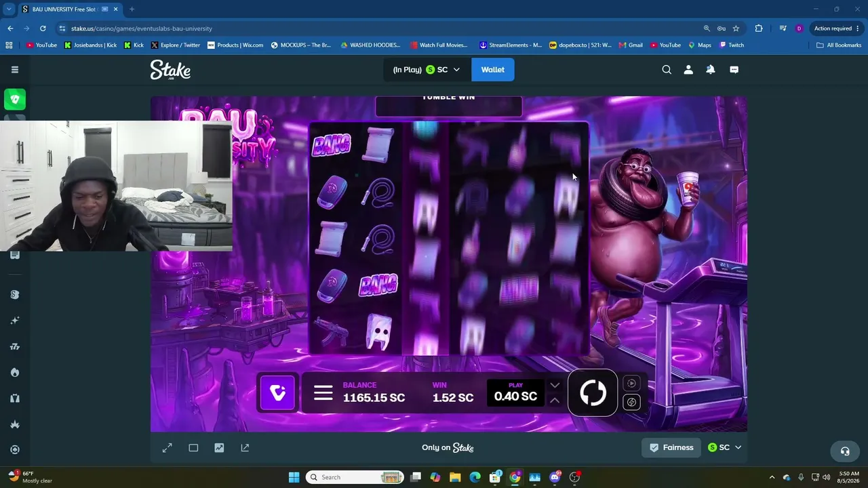Open the Products | Wix.com bookmark
This screenshot has height=488, width=868.
pos(235,45)
